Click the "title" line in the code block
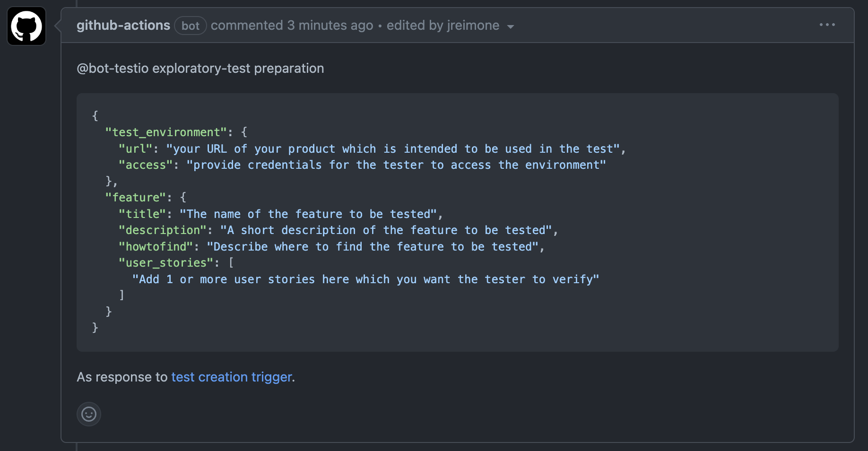This screenshot has width=868, height=451. pyautogui.click(x=280, y=214)
